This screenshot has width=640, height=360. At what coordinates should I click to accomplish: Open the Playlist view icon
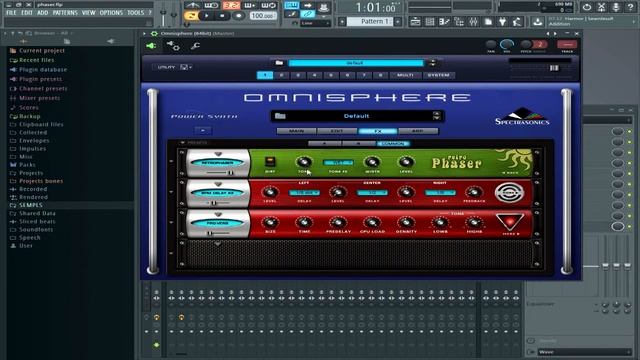[415, 22]
